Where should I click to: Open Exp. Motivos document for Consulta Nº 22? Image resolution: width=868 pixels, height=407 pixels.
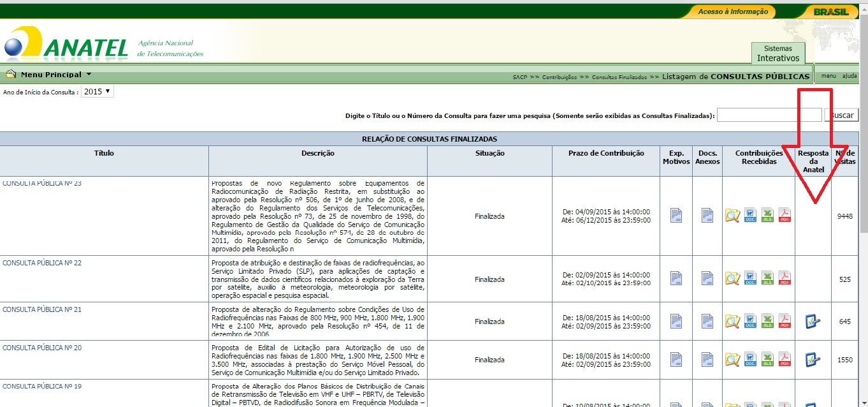click(676, 278)
